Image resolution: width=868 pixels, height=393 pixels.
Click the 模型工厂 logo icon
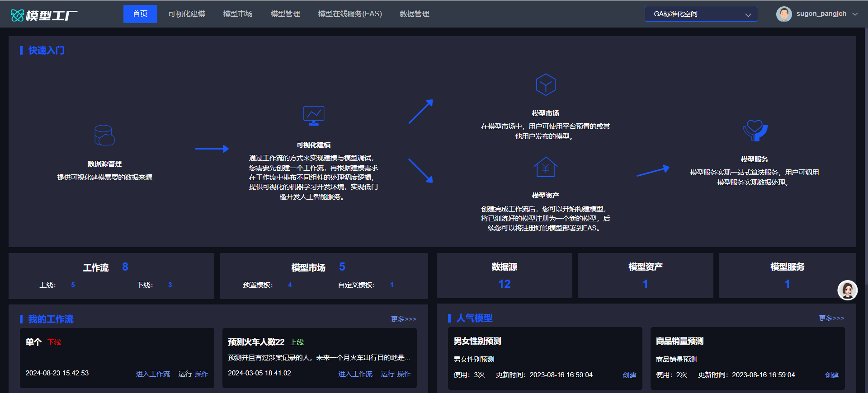point(17,15)
